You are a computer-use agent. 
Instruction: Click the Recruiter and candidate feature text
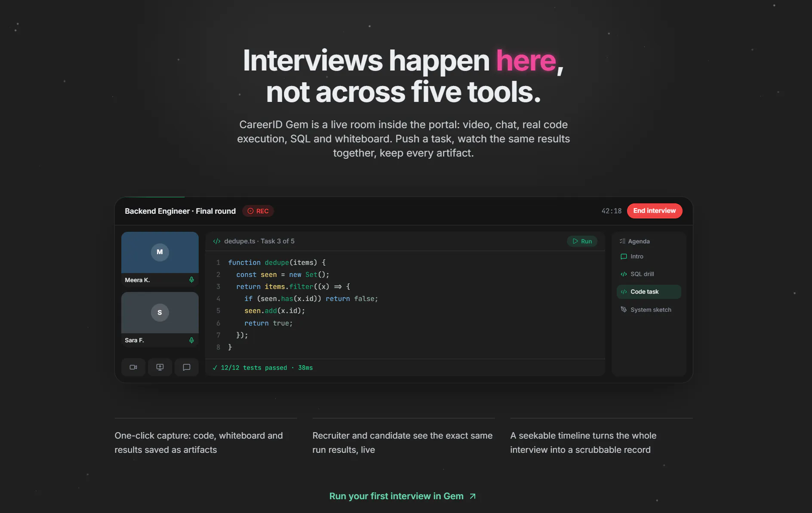[x=403, y=442]
